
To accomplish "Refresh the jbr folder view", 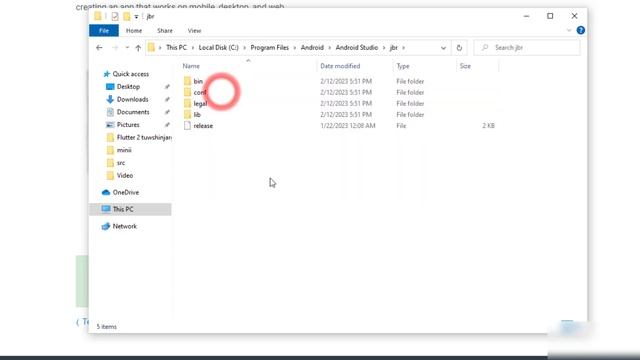I will pos(459,48).
